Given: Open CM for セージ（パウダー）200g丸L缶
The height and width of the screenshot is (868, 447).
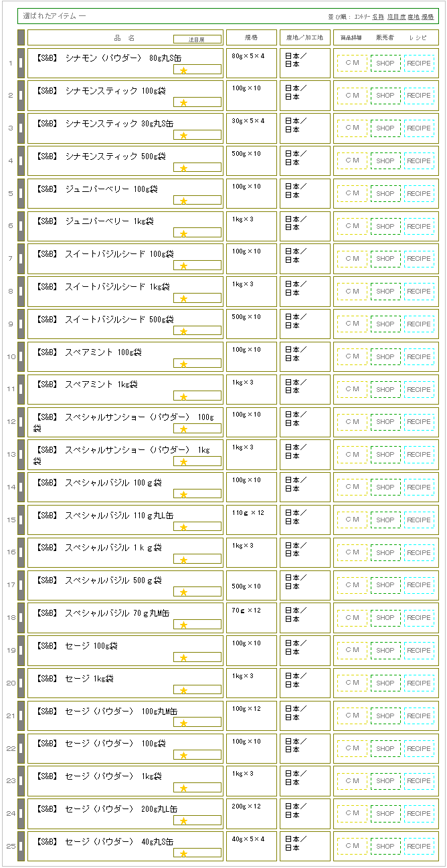Looking at the screenshot, I should (352, 814).
